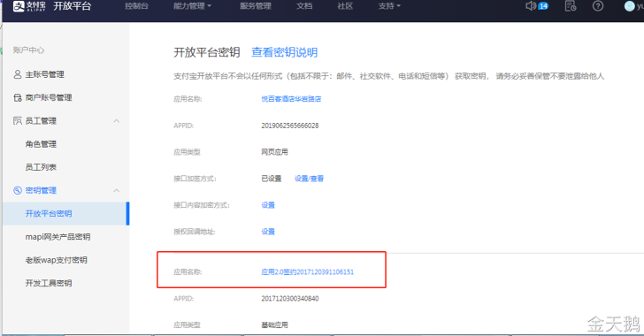644x336 pixels.
Task: Open mapi网关产品密钥 in sidebar
Action: 57,237
